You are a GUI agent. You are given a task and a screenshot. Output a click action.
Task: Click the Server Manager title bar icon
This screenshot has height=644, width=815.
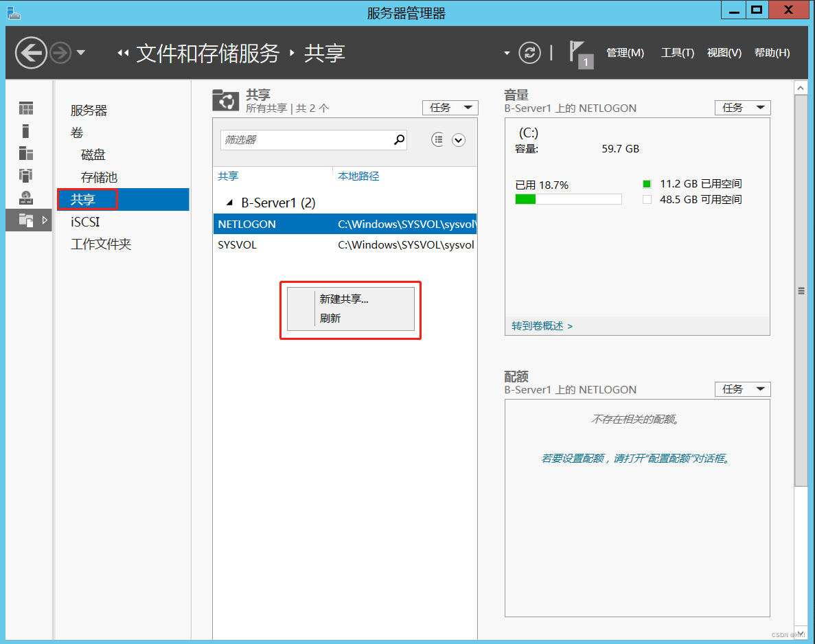pos(13,12)
